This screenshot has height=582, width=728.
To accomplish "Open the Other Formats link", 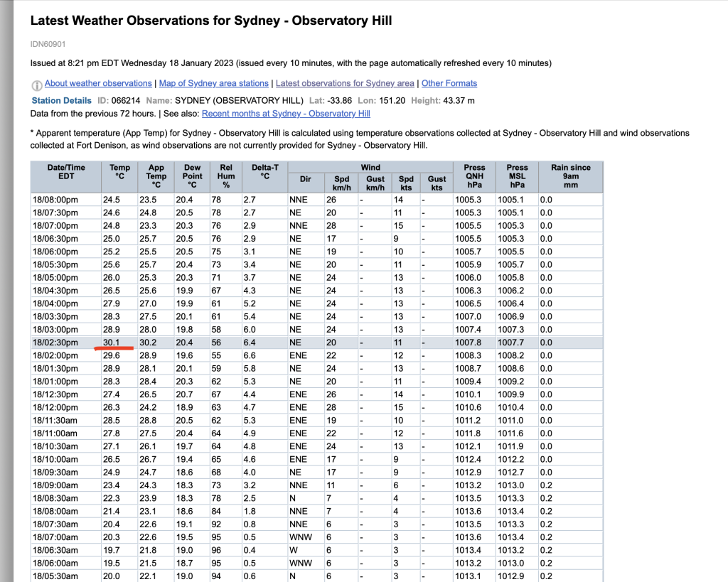I will 449,84.
